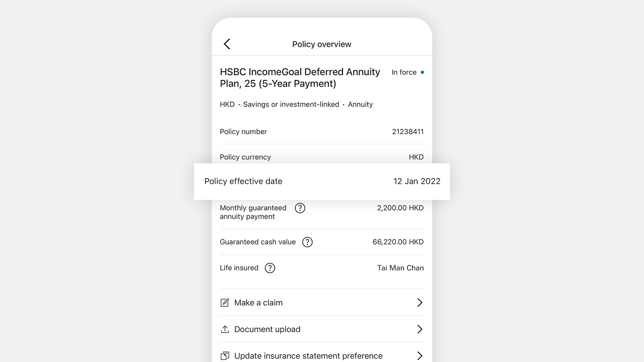Click the HKD tag under plan name
644x362 pixels.
tap(227, 105)
